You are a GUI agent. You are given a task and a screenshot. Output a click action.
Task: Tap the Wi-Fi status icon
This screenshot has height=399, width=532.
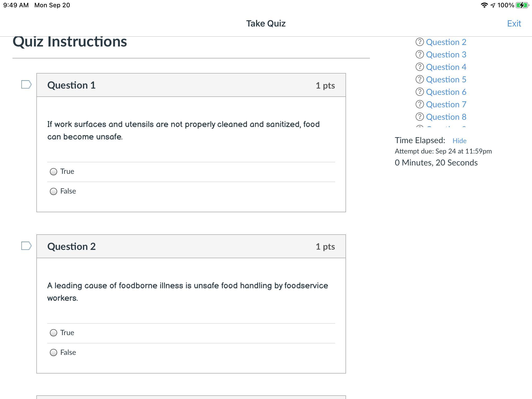[484, 5]
